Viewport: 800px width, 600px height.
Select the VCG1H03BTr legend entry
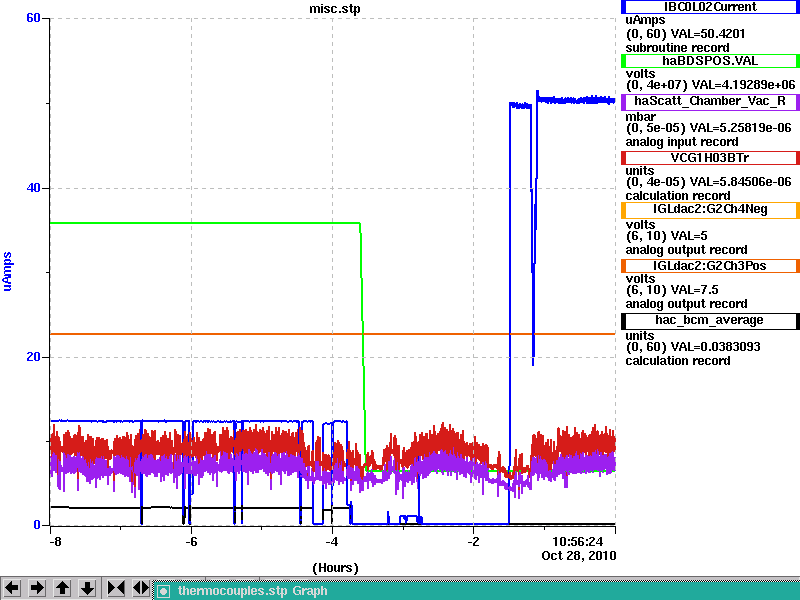point(710,158)
